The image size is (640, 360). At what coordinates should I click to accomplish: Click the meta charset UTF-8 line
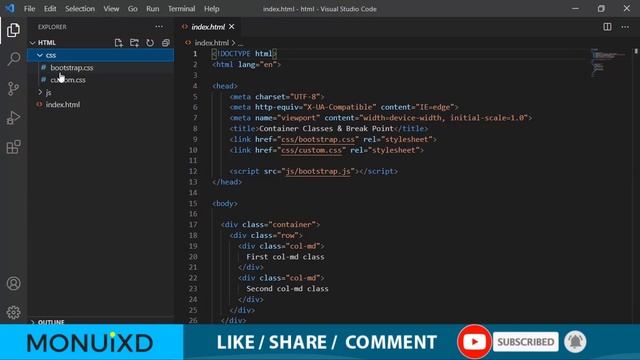click(277, 97)
